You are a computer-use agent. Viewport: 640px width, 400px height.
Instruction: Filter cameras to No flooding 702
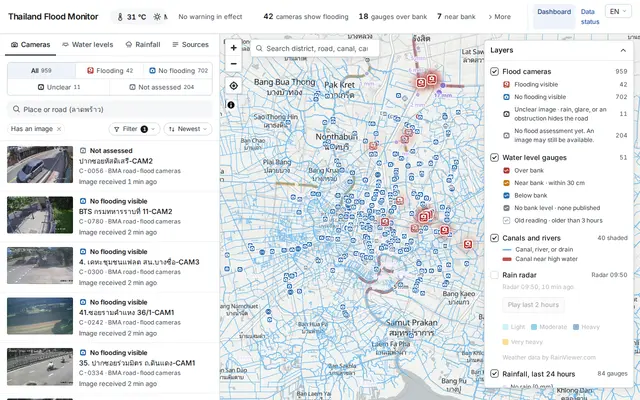[x=178, y=71]
